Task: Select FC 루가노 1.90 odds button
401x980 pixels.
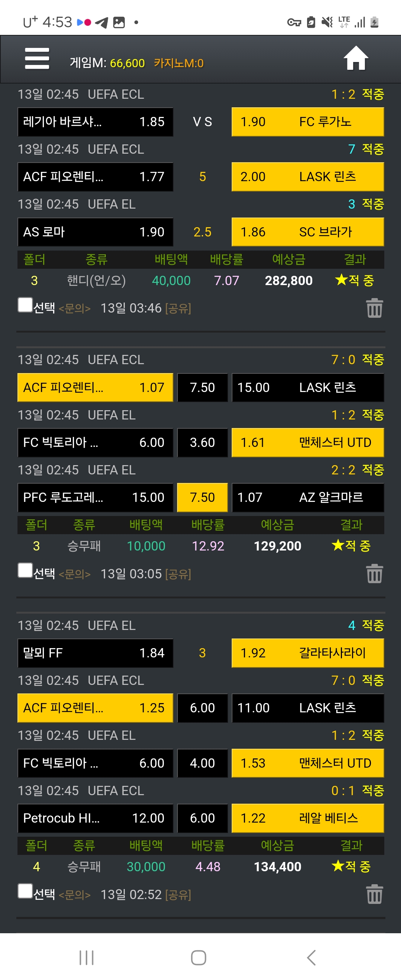Action: click(x=308, y=122)
